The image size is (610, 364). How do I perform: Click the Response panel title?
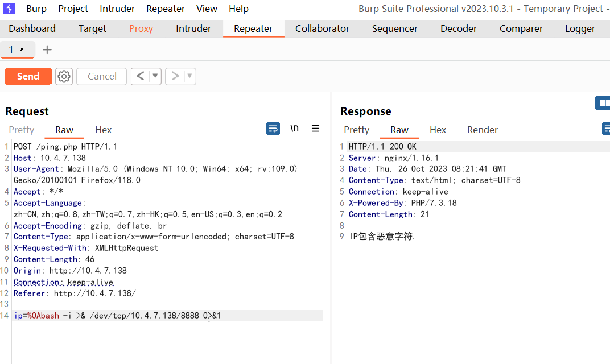[x=366, y=111]
